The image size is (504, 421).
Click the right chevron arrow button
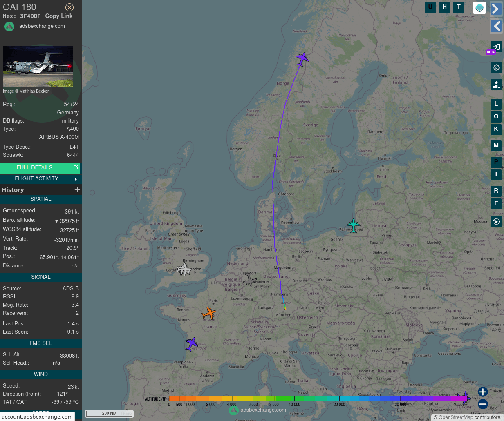point(496,9)
